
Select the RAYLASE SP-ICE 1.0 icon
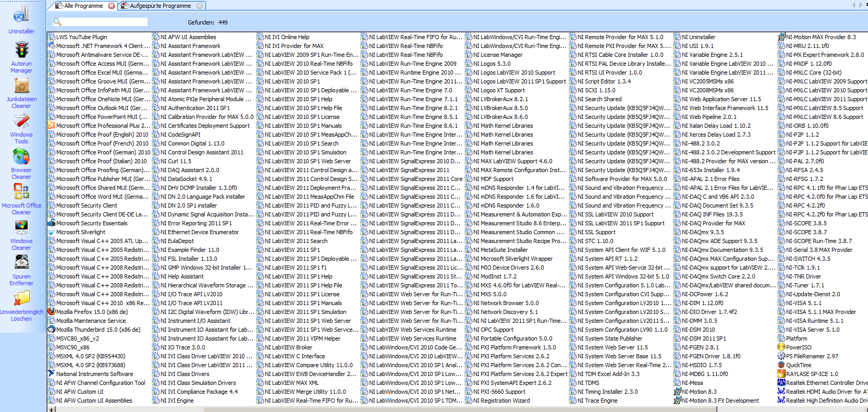[781, 374]
